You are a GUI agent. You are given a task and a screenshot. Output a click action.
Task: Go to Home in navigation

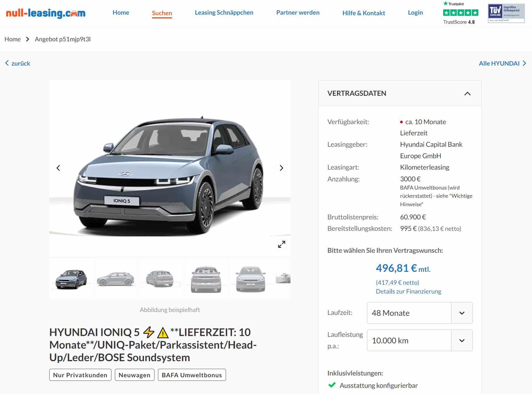tap(121, 13)
